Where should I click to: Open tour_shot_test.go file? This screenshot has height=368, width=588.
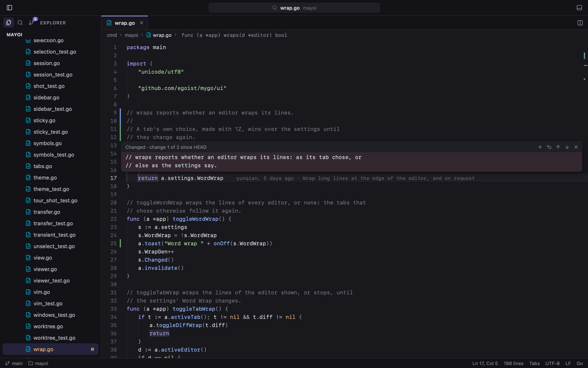coord(50,201)
